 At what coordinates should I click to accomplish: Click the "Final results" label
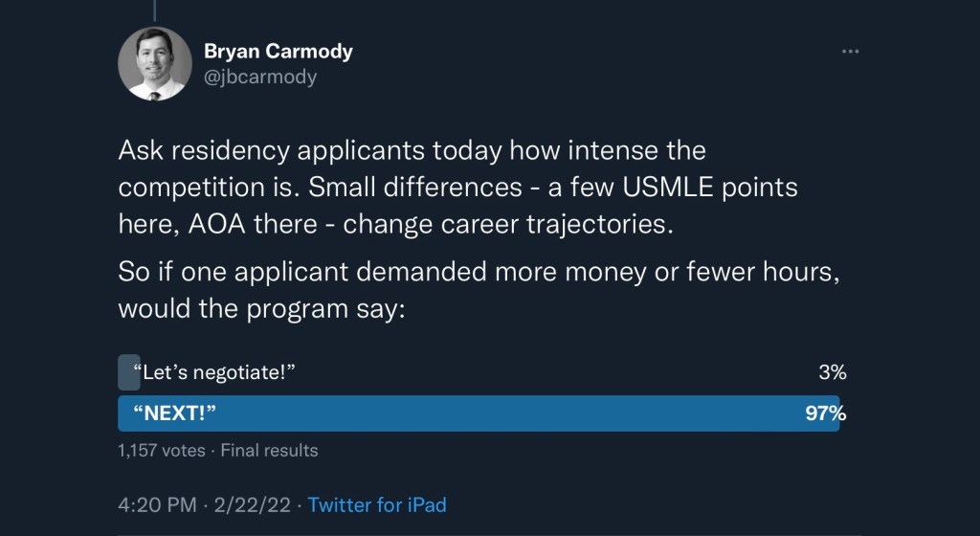click(x=270, y=450)
